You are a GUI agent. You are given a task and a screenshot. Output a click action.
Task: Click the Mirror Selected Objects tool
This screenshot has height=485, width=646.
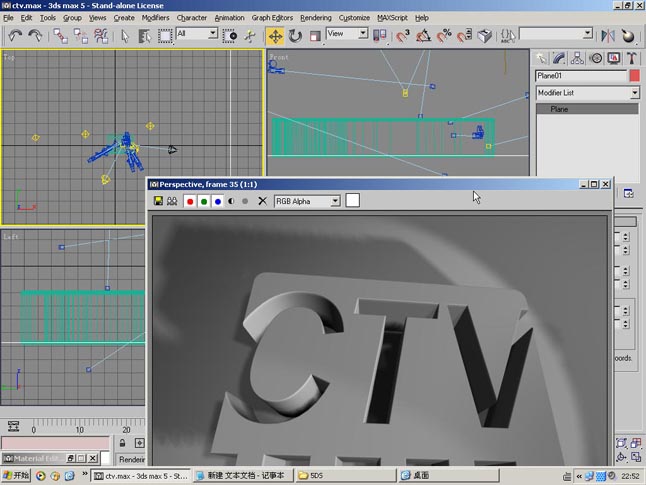pyautogui.click(x=608, y=36)
